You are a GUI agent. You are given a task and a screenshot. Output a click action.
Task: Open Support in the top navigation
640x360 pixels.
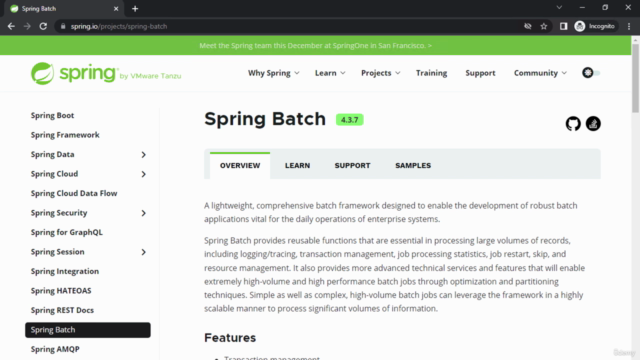pos(480,73)
